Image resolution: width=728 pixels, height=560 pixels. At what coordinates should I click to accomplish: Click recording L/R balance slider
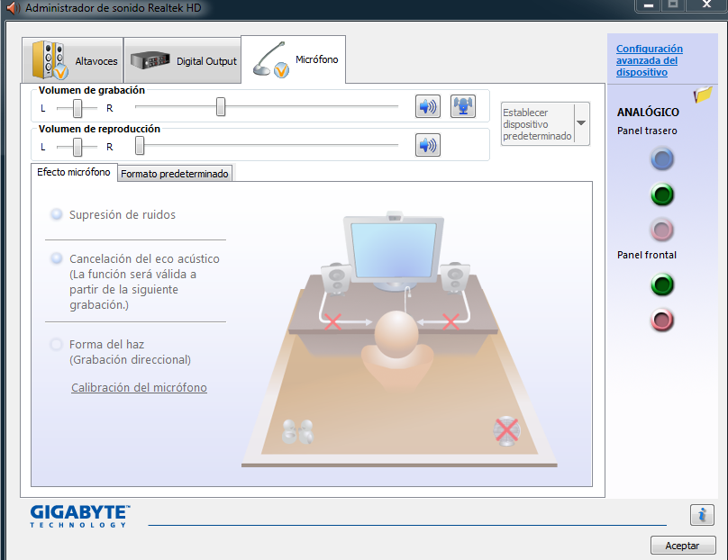coord(77,108)
